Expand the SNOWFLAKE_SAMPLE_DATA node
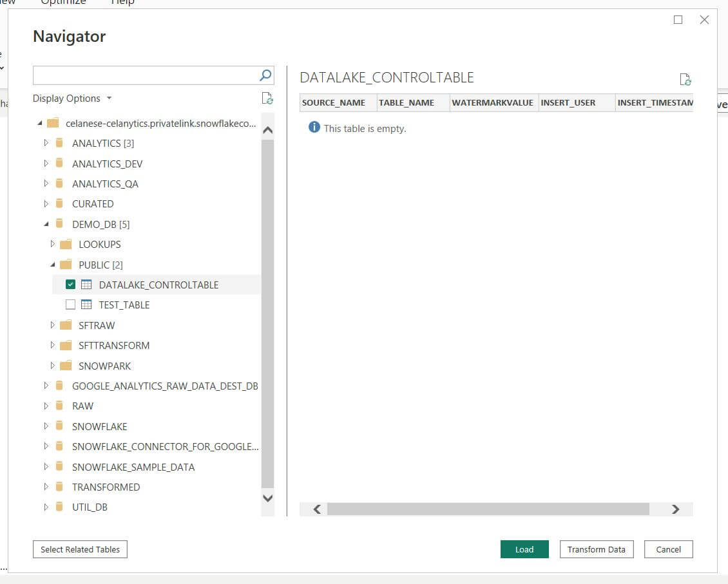 [46, 466]
